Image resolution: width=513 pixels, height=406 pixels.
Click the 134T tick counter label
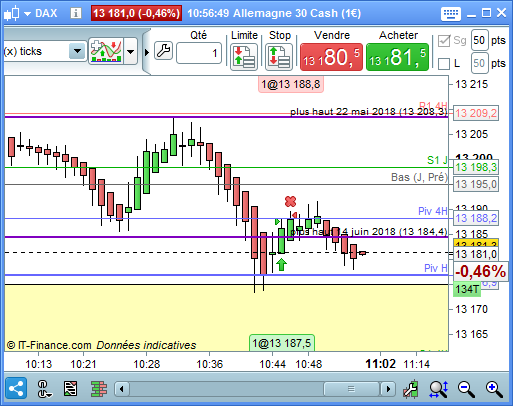click(x=467, y=289)
